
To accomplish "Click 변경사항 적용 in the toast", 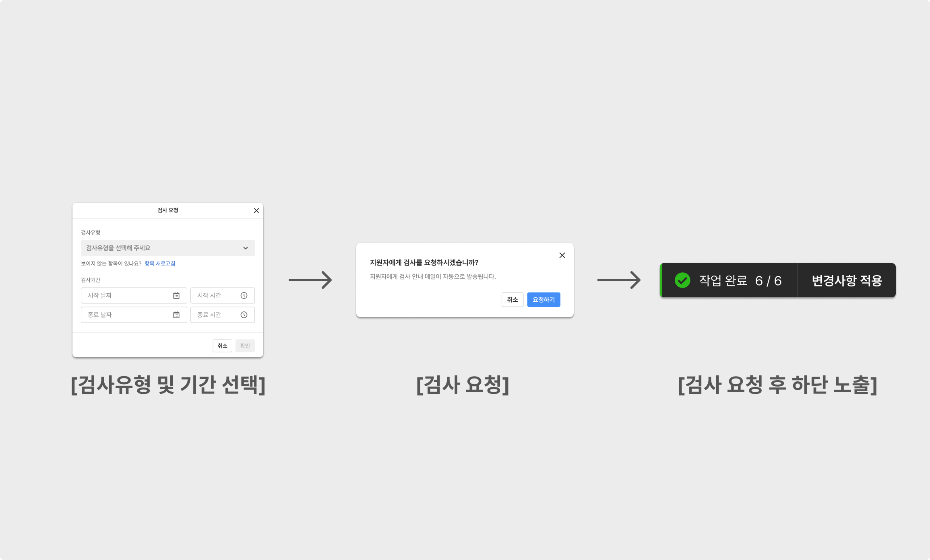I will point(847,280).
